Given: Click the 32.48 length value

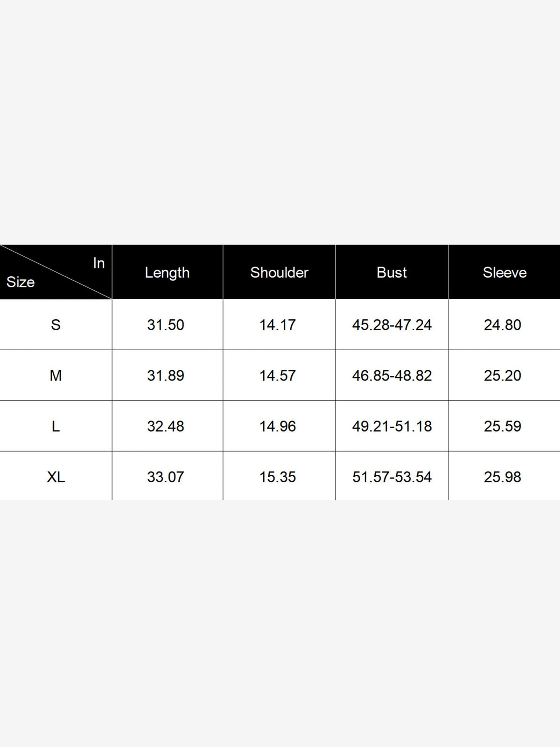Looking at the screenshot, I should [x=166, y=426].
